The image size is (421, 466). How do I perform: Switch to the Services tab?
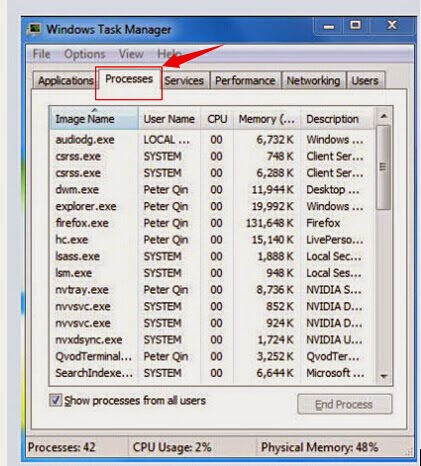(x=184, y=81)
